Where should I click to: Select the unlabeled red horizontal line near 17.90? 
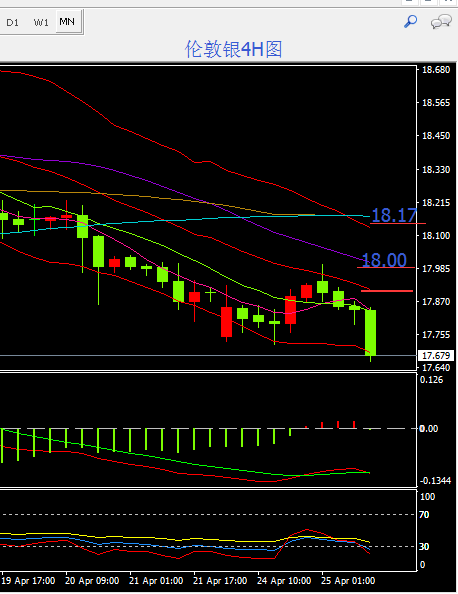coord(387,291)
